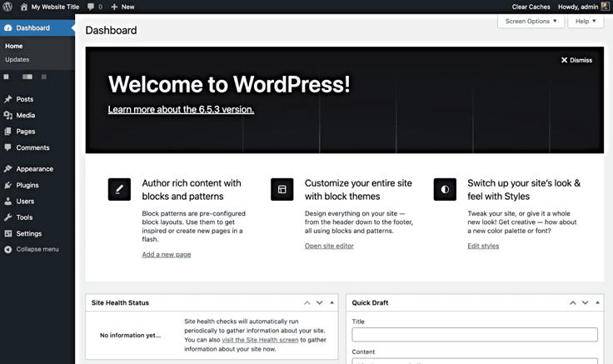Viewport: 613px width, 364px height.
Task: Open the WordPress logo menu
Action: tap(7, 7)
